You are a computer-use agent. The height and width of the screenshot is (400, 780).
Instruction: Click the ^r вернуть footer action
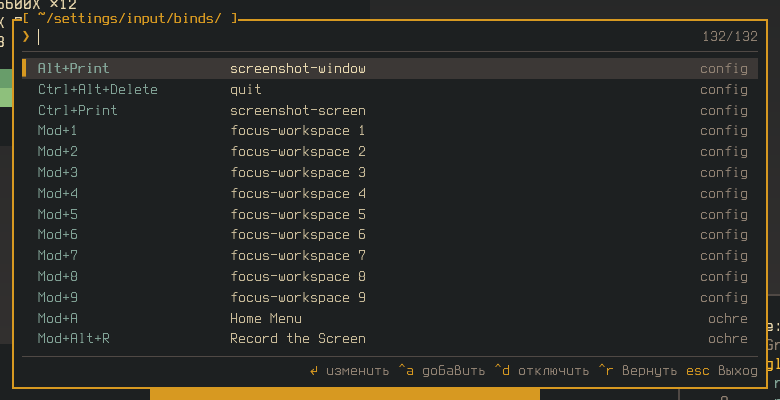point(637,371)
